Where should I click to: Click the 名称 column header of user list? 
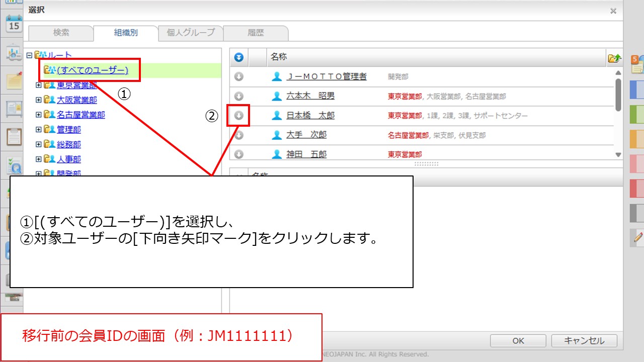[436, 57]
